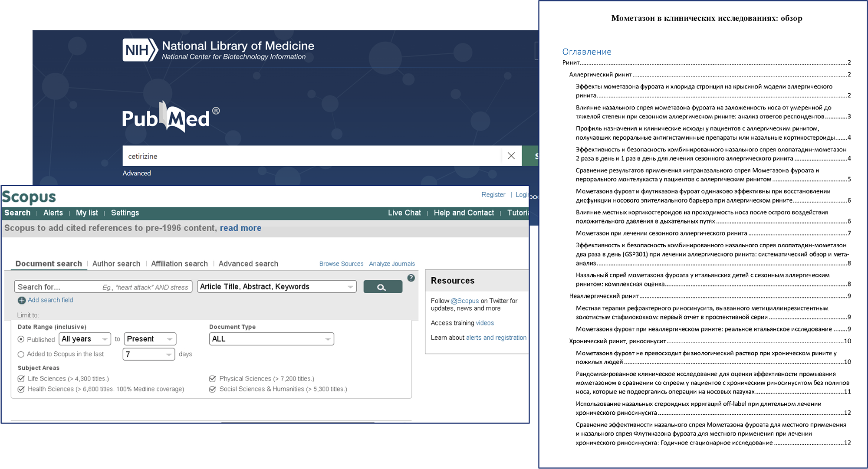The width and height of the screenshot is (868, 469).
Task: Click National Library of Medicine text
Action: 238,46
